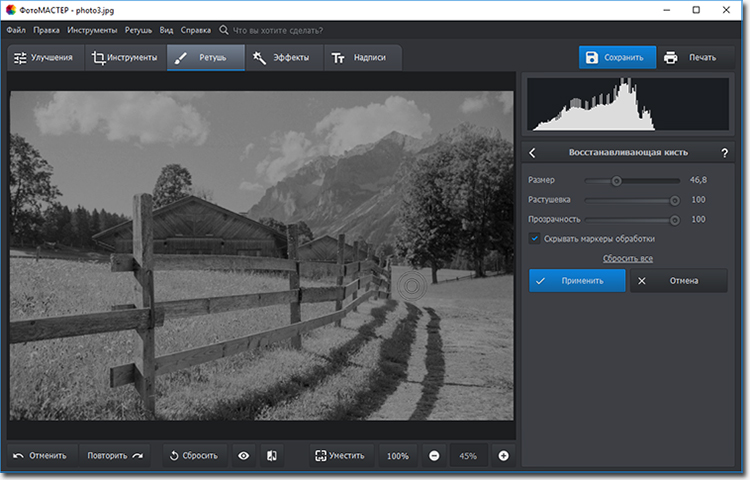The width and height of the screenshot is (750, 480).
Task: Click the search field Что вы хотите сделать
Action: point(290,30)
